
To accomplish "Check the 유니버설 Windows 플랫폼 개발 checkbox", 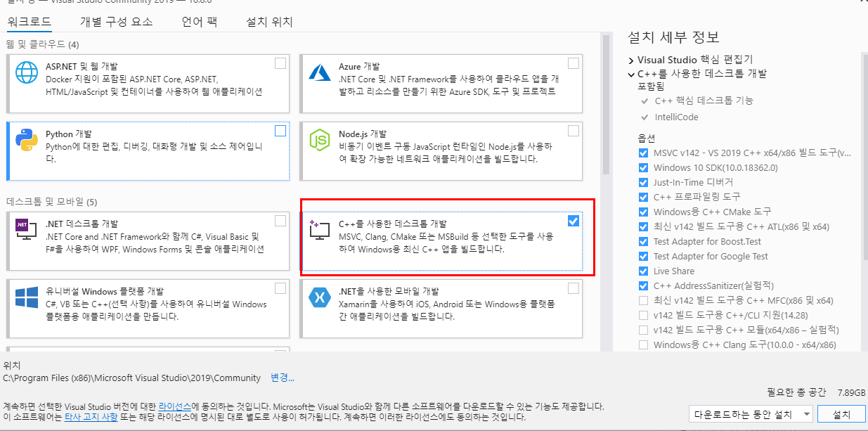I will (280, 288).
